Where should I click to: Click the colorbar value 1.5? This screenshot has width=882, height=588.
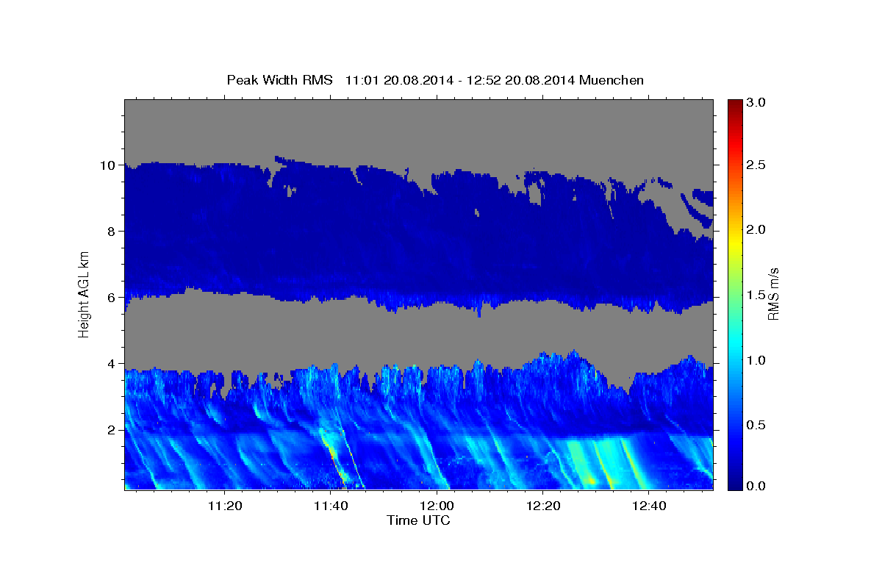pos(757,295)
